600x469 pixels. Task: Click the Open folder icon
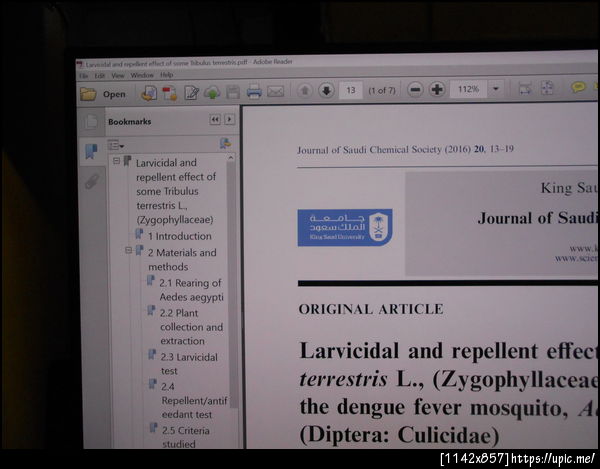[x=88, y=94]
